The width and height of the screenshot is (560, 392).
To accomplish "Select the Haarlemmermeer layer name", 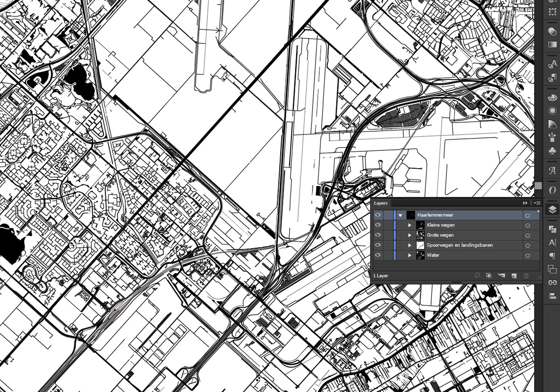I will tap(435, 215).
